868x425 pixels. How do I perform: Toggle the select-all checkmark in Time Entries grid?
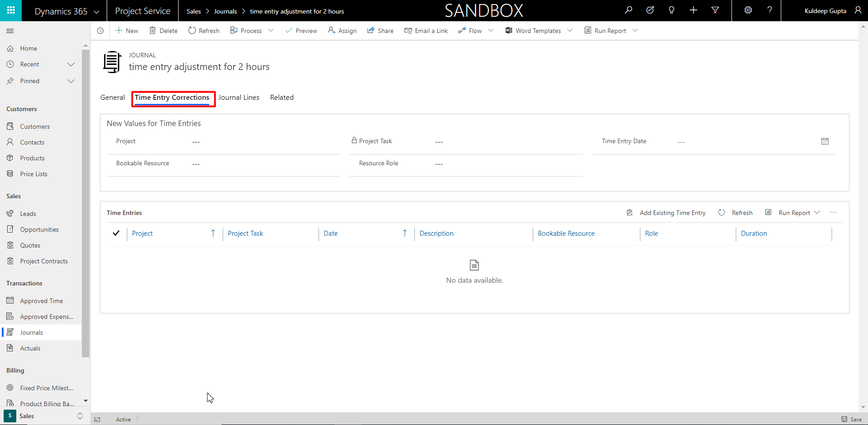coord(116,234)
